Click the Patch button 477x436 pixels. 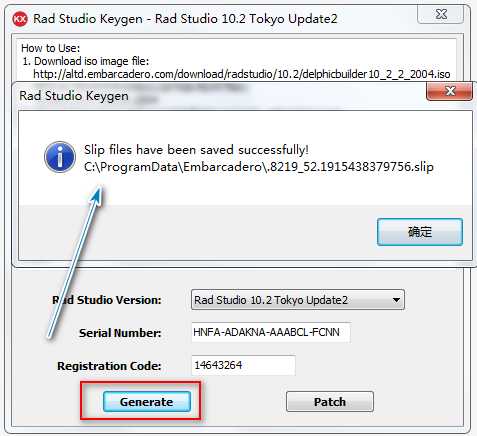330,402
